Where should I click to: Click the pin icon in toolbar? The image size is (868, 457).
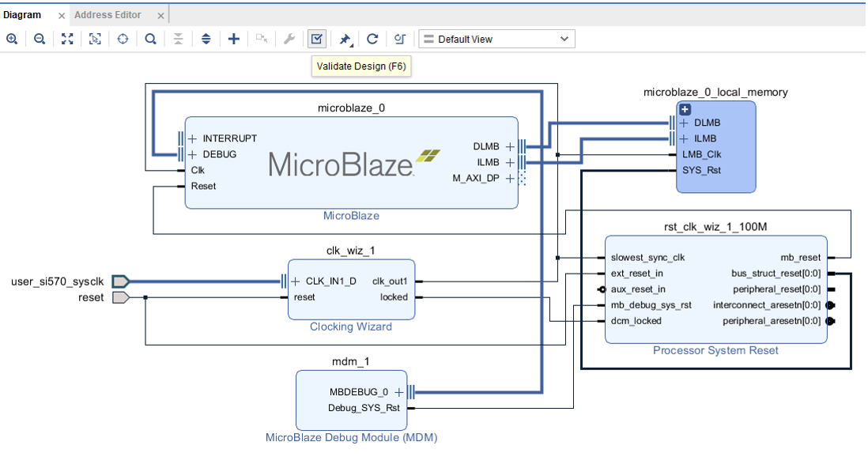tap(345, 39)
